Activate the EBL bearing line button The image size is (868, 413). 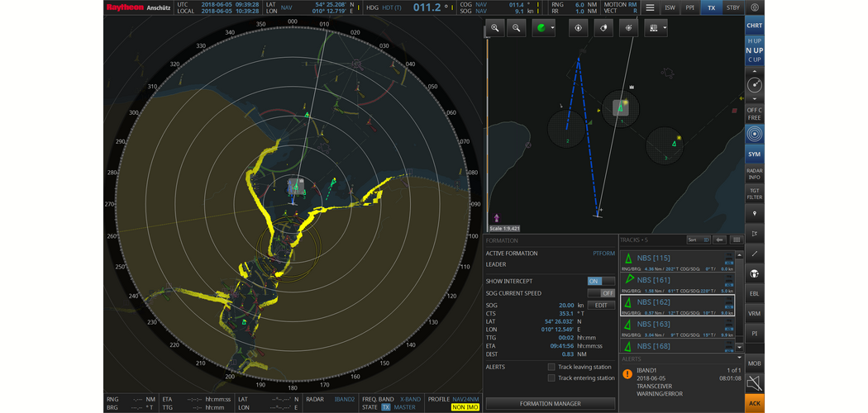pyautogui.click(x=755, y=293)
